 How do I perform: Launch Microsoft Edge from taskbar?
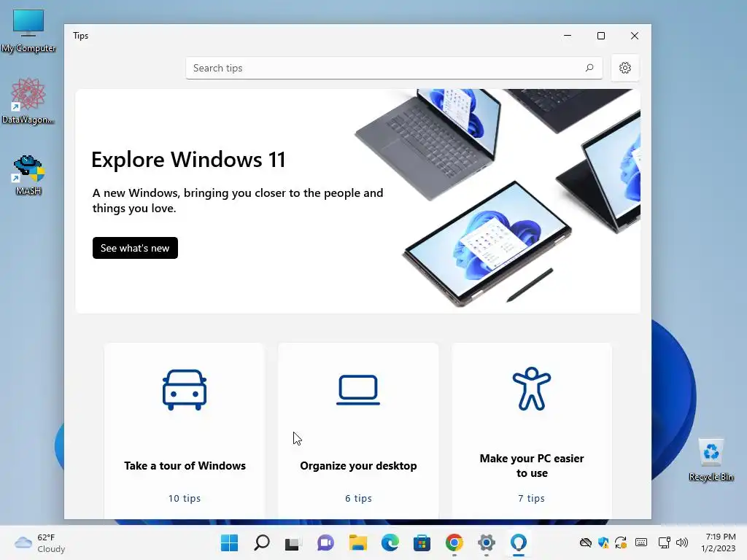coord(390,542)
